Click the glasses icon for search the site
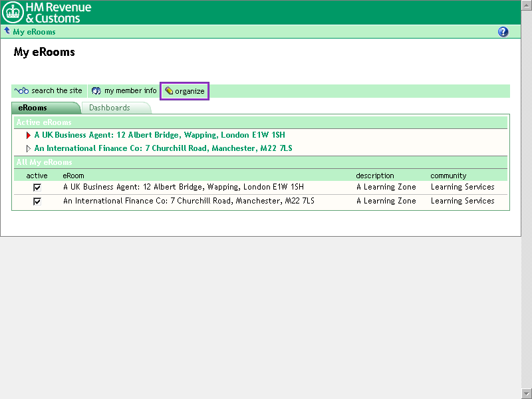The height and width of the screenshot is (399, 532). pos(21,91)
